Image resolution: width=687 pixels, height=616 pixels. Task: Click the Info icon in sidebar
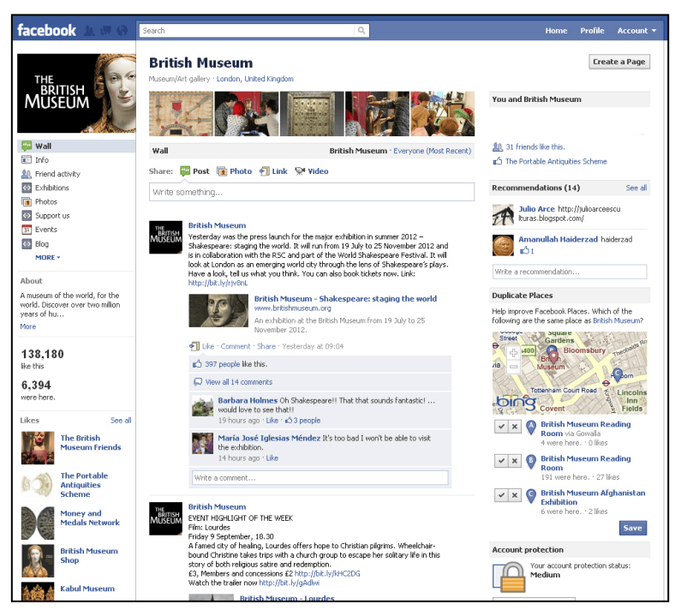point(27,160)
